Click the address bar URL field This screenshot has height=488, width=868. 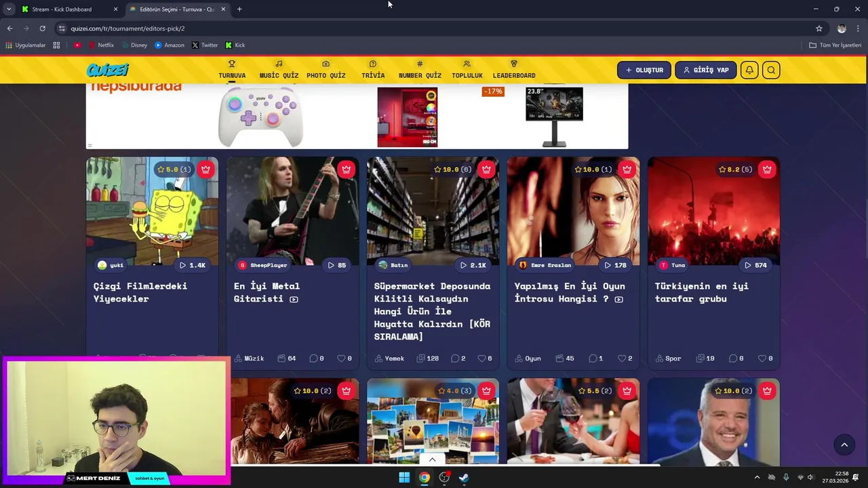(x=434, y=28)
